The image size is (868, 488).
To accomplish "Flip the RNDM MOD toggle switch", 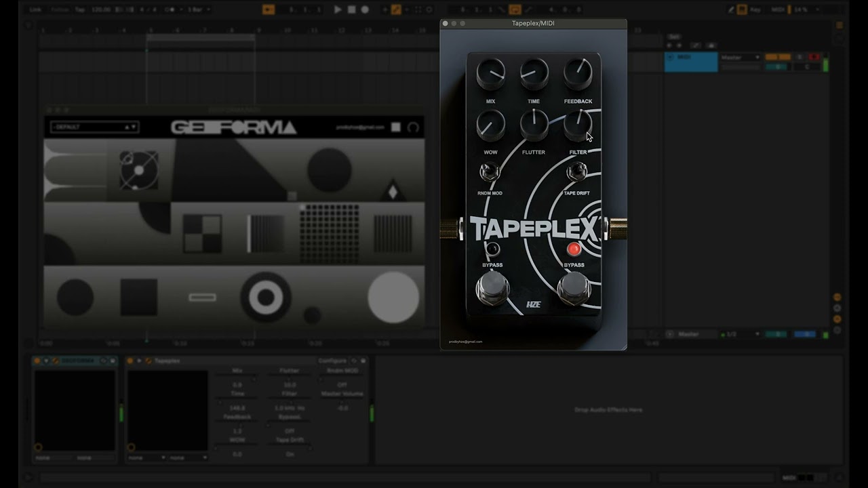I will (x=489, y=171).
